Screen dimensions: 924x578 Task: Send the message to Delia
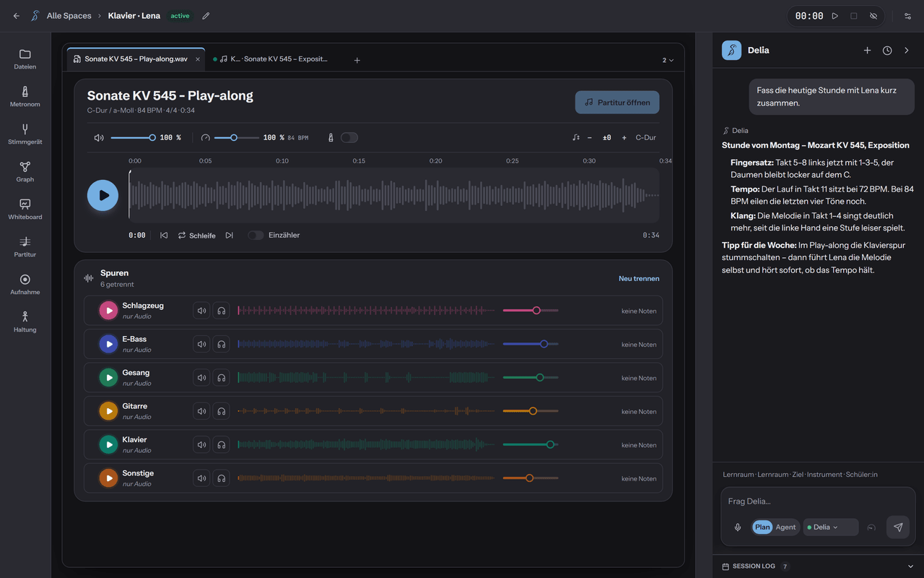point(898,527)
